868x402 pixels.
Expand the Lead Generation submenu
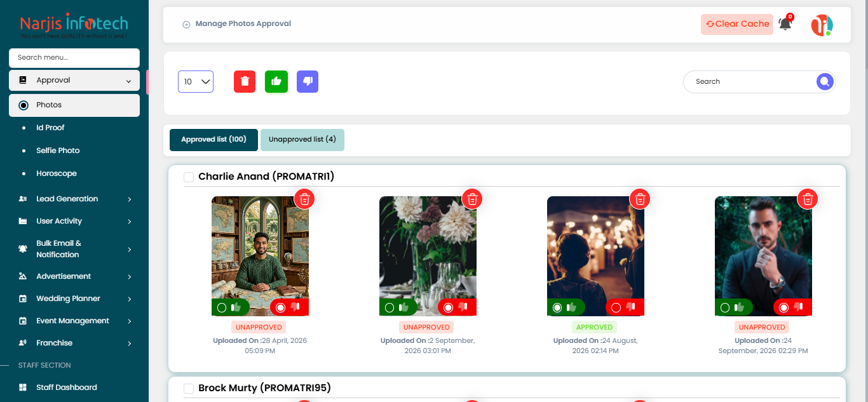129,199
